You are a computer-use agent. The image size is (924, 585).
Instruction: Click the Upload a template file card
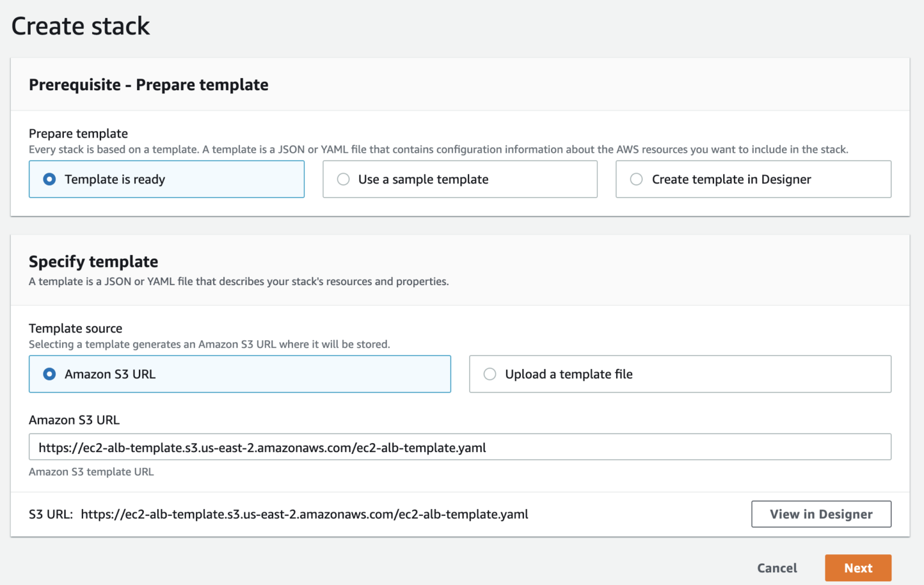tap(680, 374)
